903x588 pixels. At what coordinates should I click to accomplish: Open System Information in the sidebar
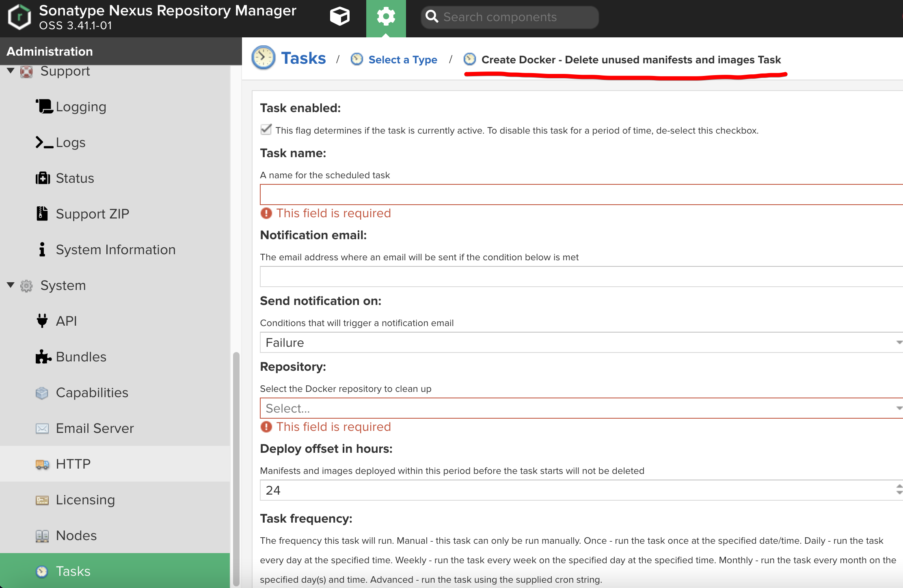[115, 250]
